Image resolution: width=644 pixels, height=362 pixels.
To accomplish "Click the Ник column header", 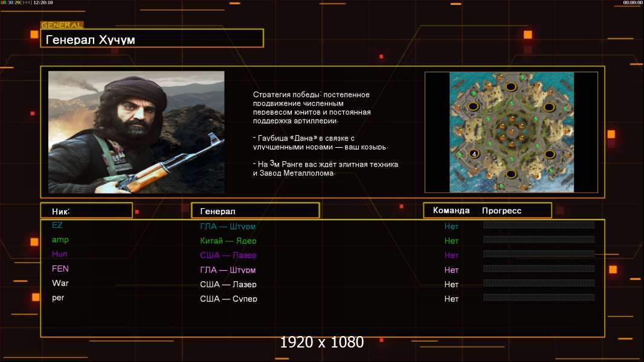I will [x=86, y=211].
